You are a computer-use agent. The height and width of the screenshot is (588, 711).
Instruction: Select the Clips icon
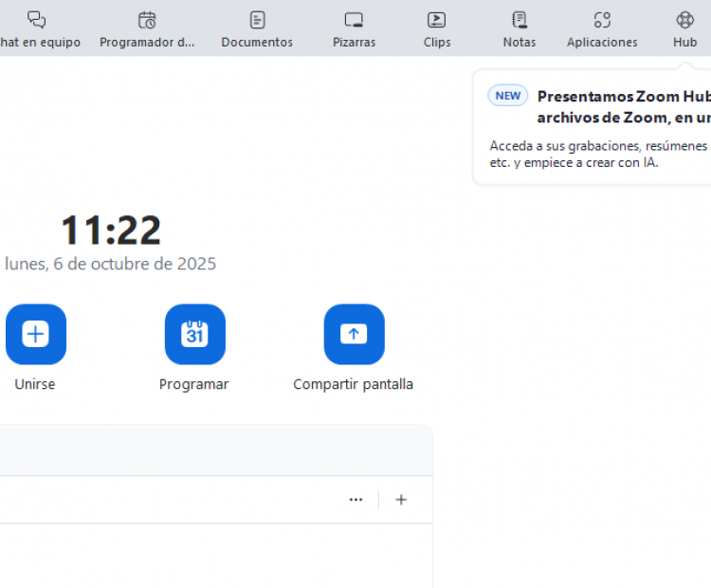click(436, 20)
